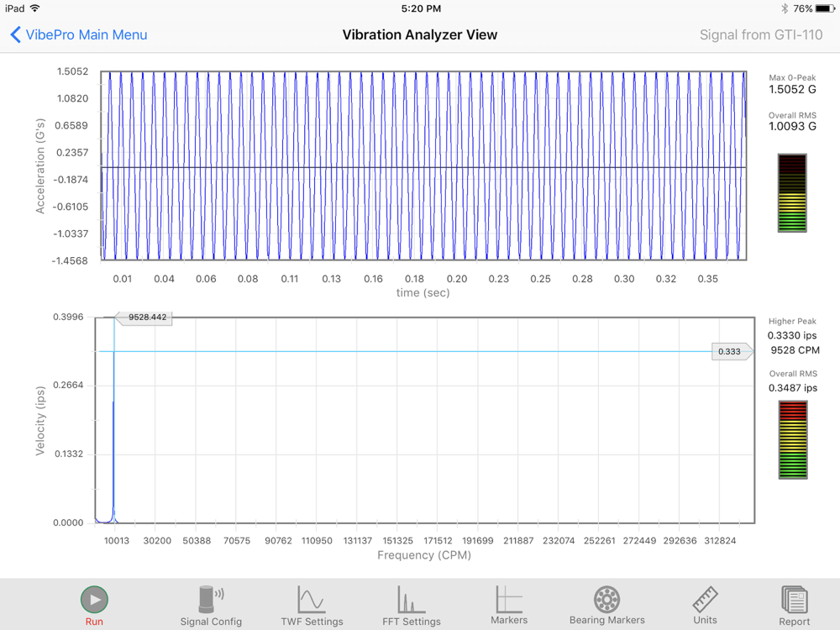
Task: Tap the acceleration Overall RMS 1.0093 G value
Action: click(x=792, y=127)
